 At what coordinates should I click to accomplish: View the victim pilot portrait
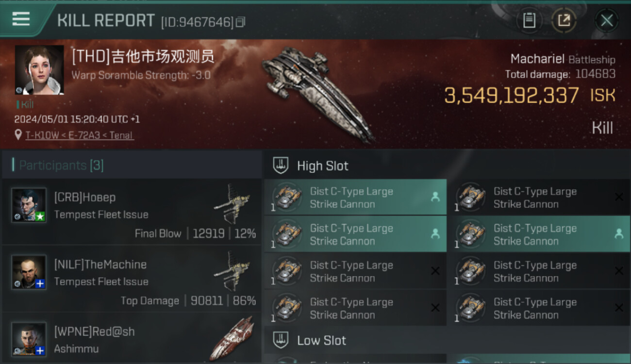coord(39,70)
